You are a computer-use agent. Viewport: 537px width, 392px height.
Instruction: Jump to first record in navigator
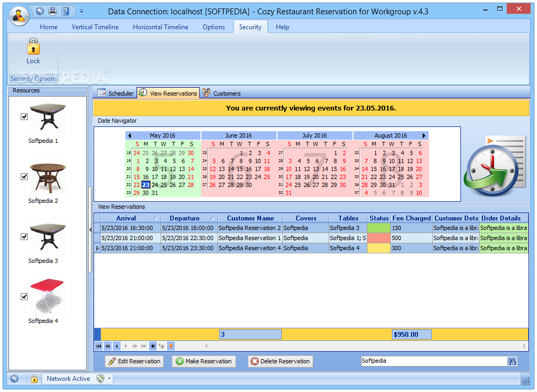coord(99,346)
